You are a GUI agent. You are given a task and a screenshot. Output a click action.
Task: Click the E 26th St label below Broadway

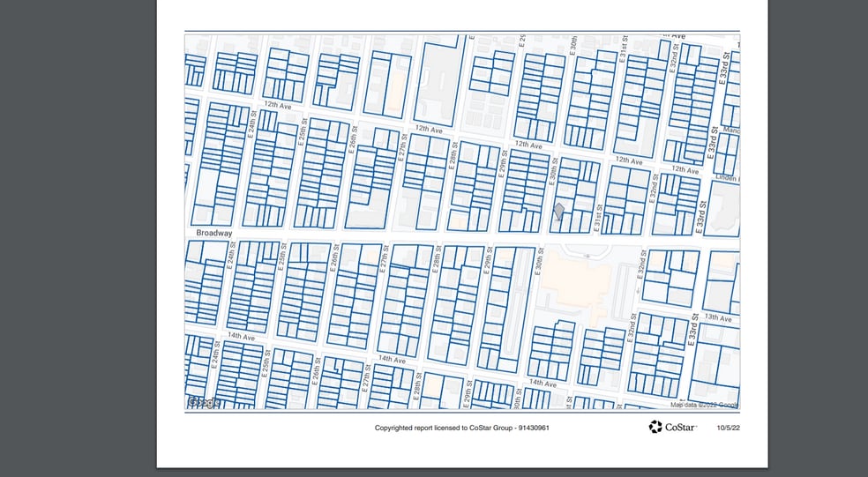coord(334,261)
